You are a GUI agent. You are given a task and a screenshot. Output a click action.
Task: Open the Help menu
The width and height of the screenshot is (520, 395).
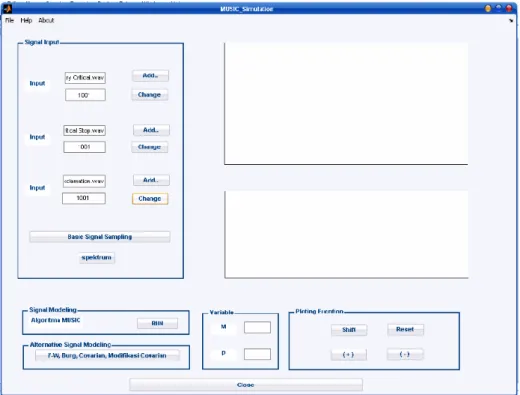[x=26, y=20]
